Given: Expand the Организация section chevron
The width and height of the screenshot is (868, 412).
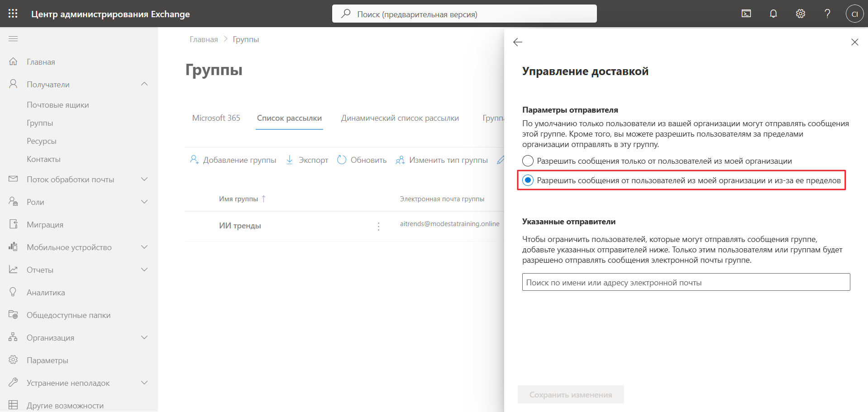Looking at the screenshot, I should 144,337.
